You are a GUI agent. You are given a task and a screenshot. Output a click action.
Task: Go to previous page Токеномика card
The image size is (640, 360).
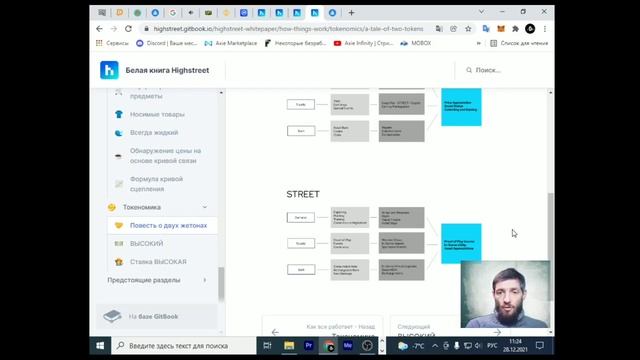click(322, 326)
